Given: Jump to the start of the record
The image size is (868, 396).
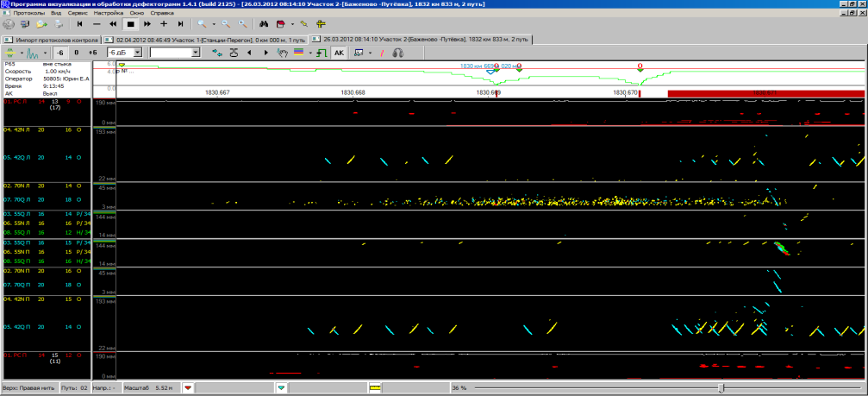Looking at the screenshot, I should coord(80,25).
